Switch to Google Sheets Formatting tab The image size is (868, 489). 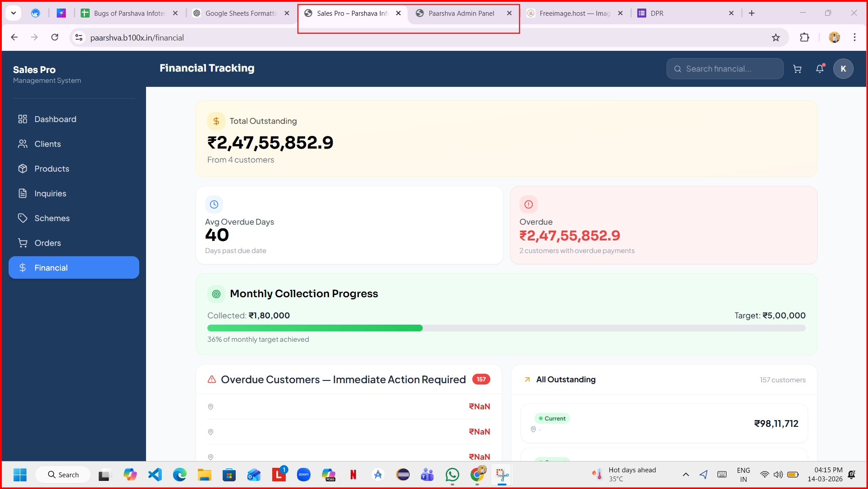click(241, 13)
